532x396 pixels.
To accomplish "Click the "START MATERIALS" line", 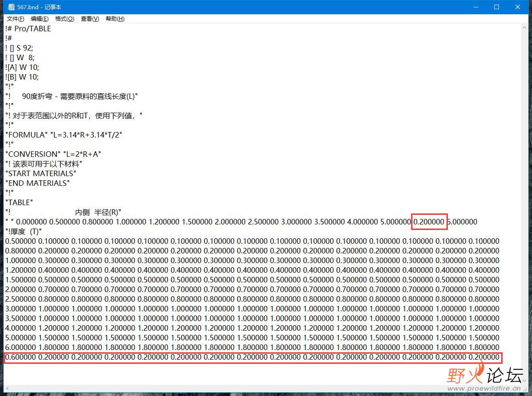I will click(x=41, y=174).
